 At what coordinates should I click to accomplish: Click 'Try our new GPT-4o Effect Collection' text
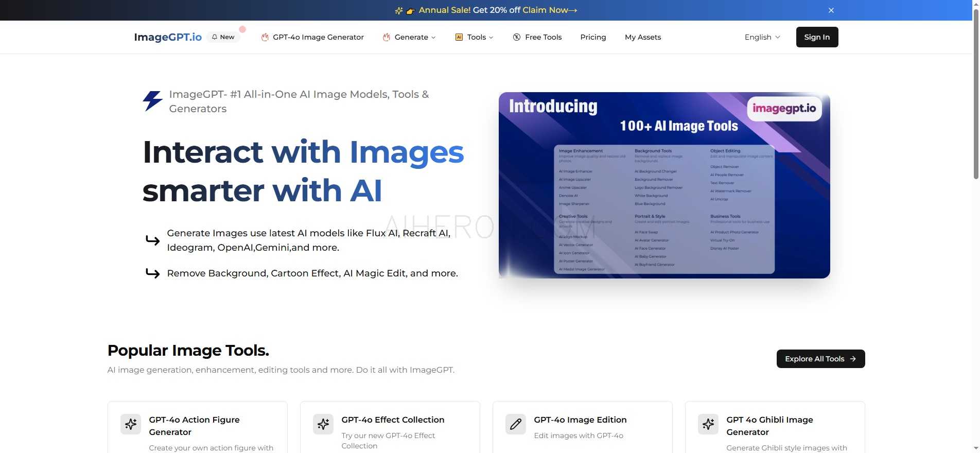pos(388,441)
